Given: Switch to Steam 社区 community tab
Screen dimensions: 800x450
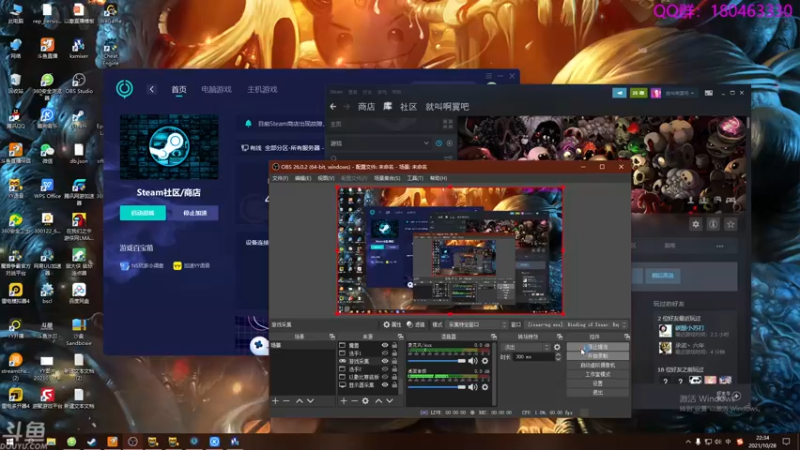Looking at the screenshot, I should (408, 107).
